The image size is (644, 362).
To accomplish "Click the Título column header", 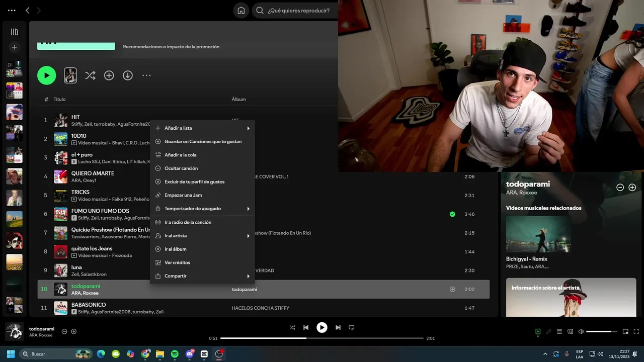I will click(59, 99).
